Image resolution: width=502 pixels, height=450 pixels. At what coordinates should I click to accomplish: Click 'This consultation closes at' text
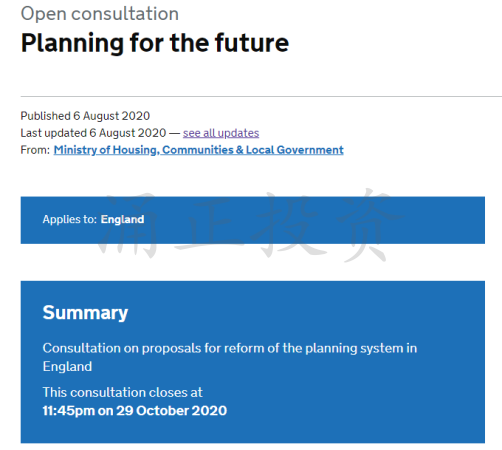tap(122, 392)
